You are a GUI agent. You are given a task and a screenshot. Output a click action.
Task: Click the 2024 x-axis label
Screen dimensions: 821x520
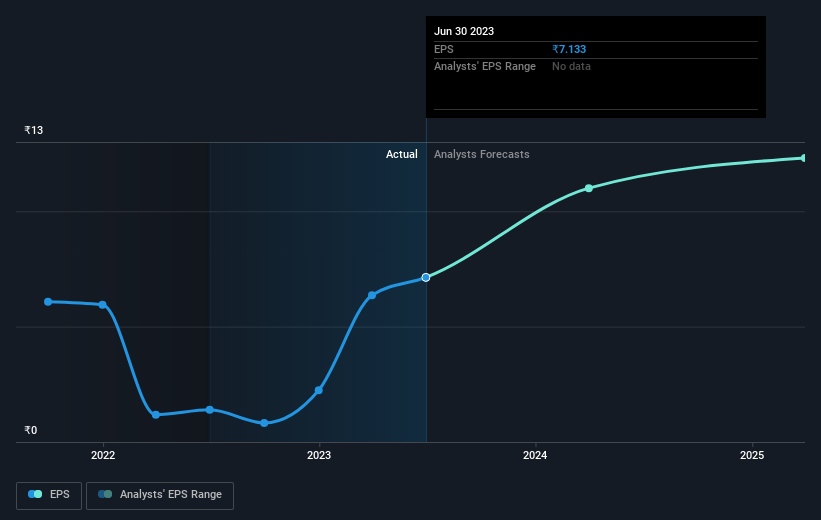click(x=535, y=455)
